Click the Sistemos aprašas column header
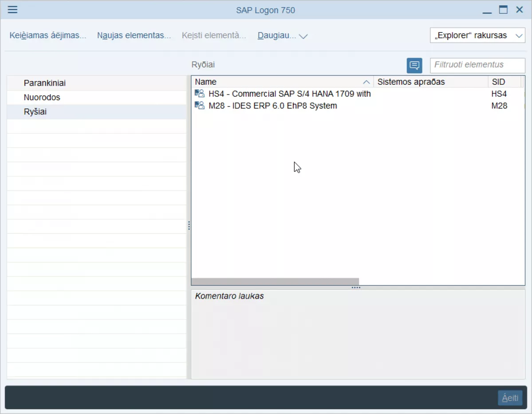This screenshot has width=532, height=414. 430,82
